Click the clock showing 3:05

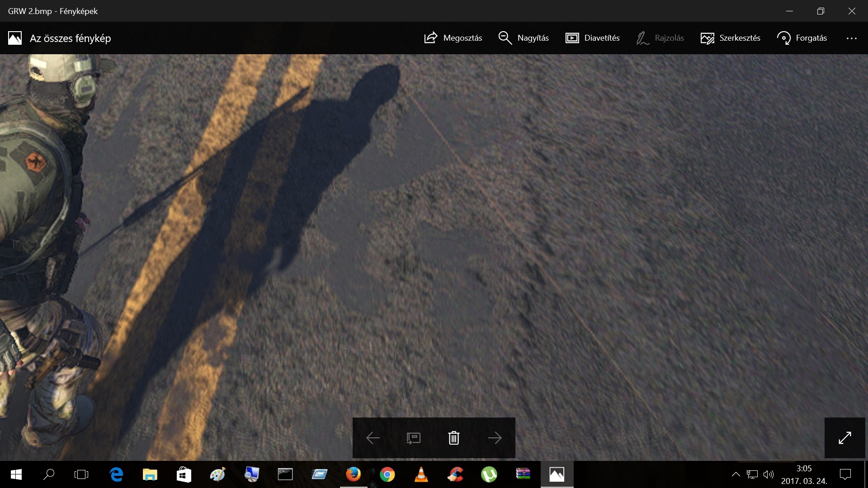(x=804, y=469)
